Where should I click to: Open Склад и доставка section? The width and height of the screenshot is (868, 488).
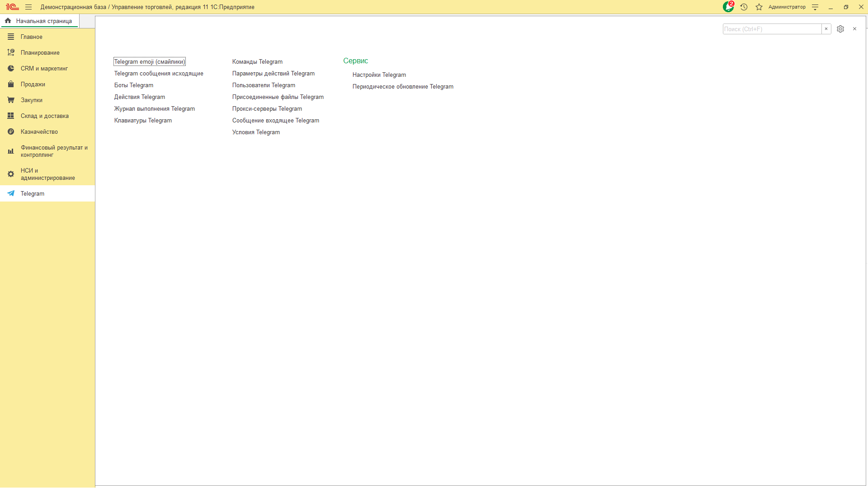point(47,116)
